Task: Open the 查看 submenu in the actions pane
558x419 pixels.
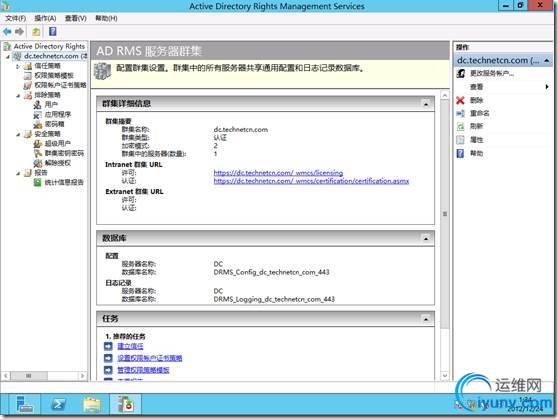Action: [x=503, y=87]
